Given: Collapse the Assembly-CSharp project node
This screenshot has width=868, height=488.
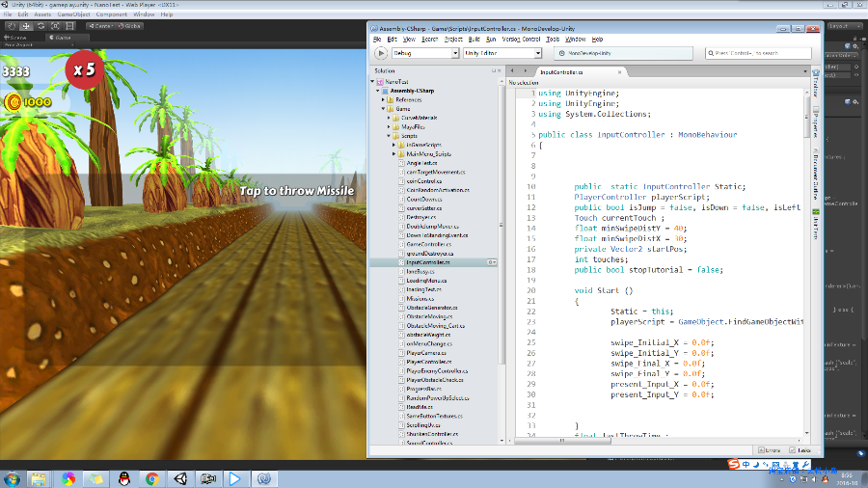Looking at the screenshot, I should point(377,91).
